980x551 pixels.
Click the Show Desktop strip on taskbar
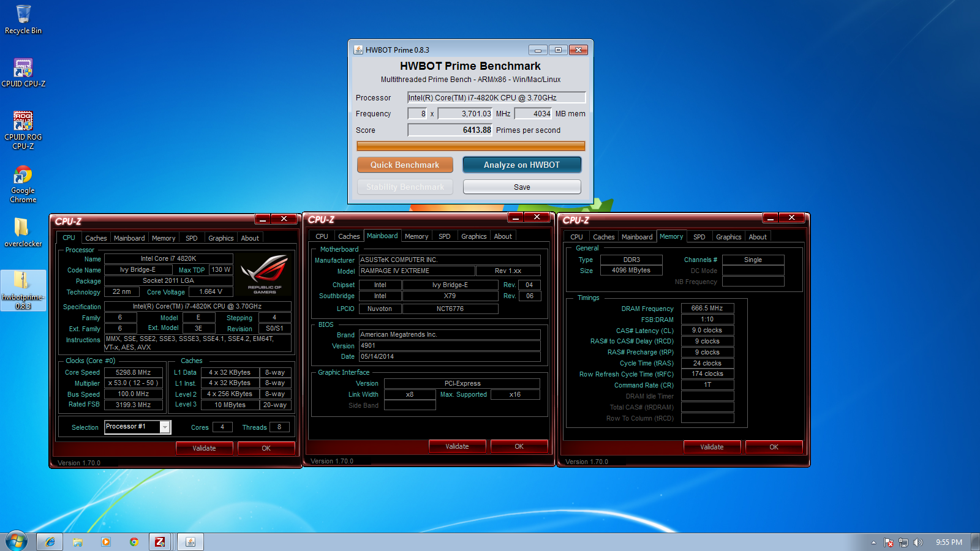pyautogui.click(x=975, y=542)
